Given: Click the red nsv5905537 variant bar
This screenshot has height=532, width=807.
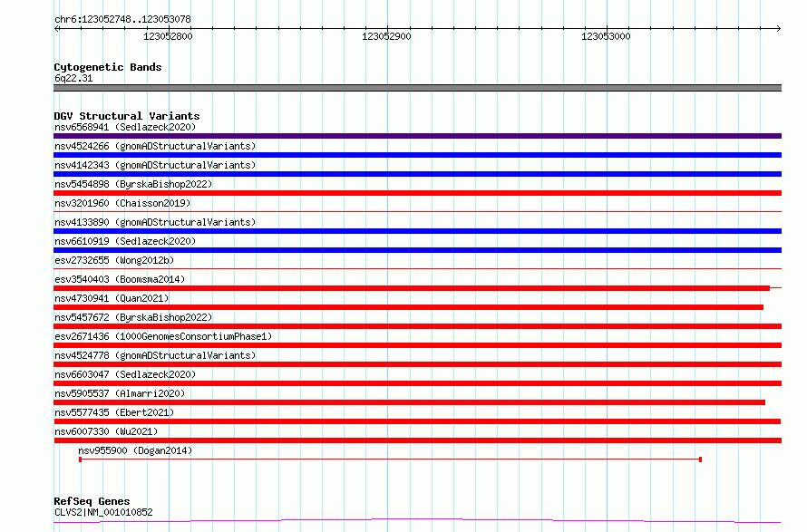Looking at the screenshot, I should point(409,402).
